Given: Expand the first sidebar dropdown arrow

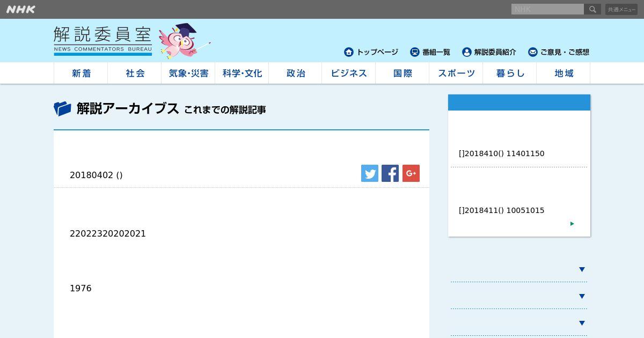Looking at the screenshot, I should pyautogui.click(x=582, y=269).
